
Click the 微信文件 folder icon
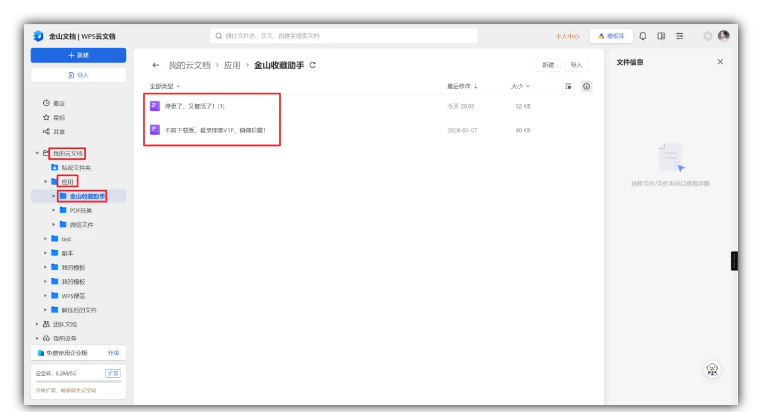pyautogui.click(x=63, y=224)
